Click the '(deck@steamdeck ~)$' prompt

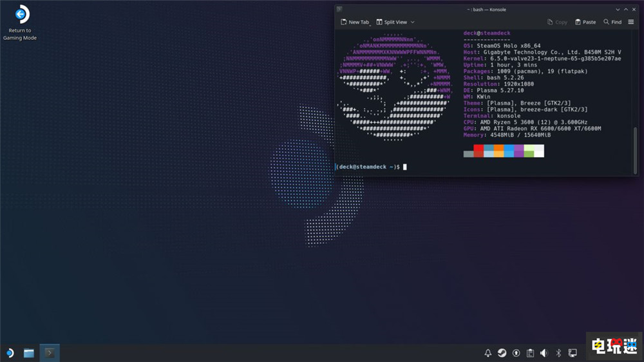pyautogui.click(x=368, y=167)
